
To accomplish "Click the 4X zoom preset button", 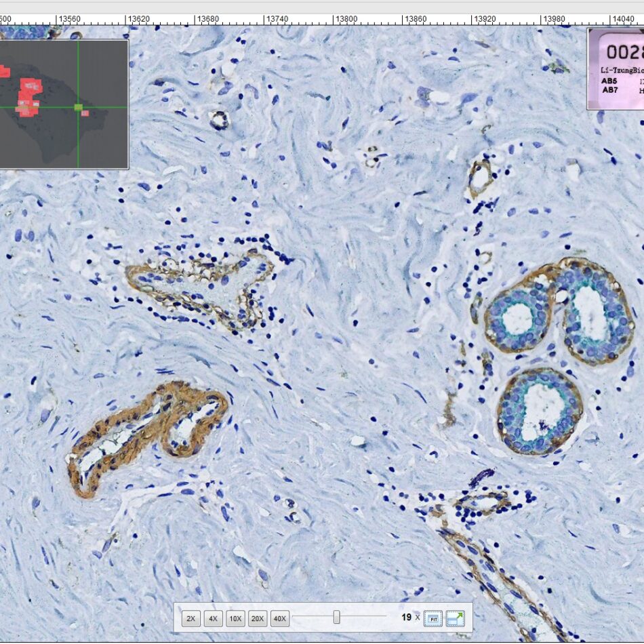I will pyautogui.click(x=213, y=618).
